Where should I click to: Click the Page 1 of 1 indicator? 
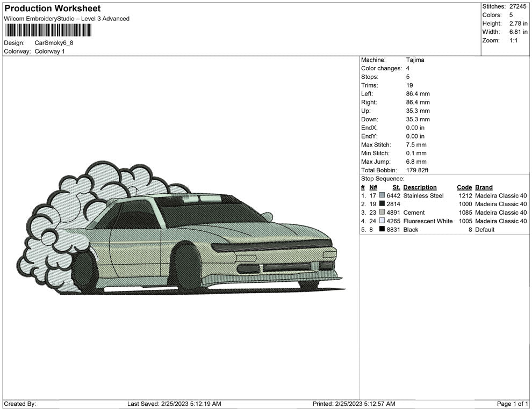click(513, 404)
